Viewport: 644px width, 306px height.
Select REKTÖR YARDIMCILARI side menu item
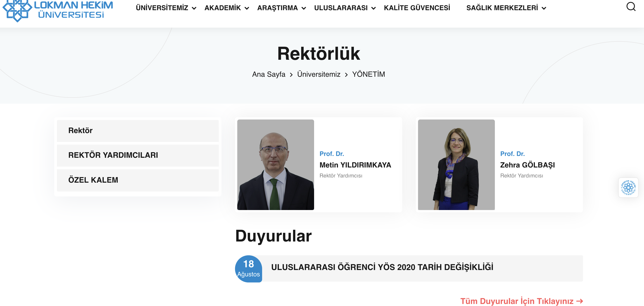click(x=138, y=155)
